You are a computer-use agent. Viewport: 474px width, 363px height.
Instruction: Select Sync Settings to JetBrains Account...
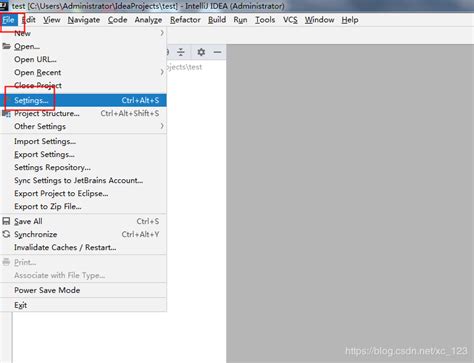click(83, 180)
